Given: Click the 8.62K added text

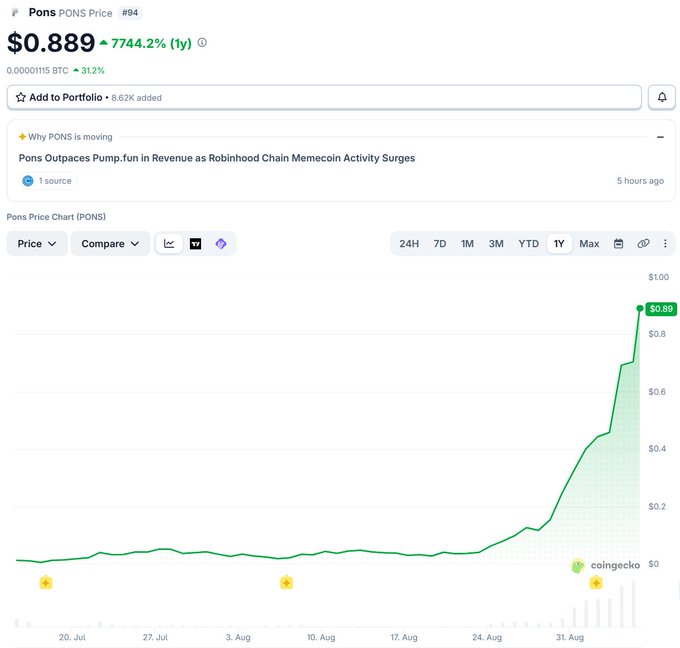Looking at the screenshot, I should tap(136, 98).
